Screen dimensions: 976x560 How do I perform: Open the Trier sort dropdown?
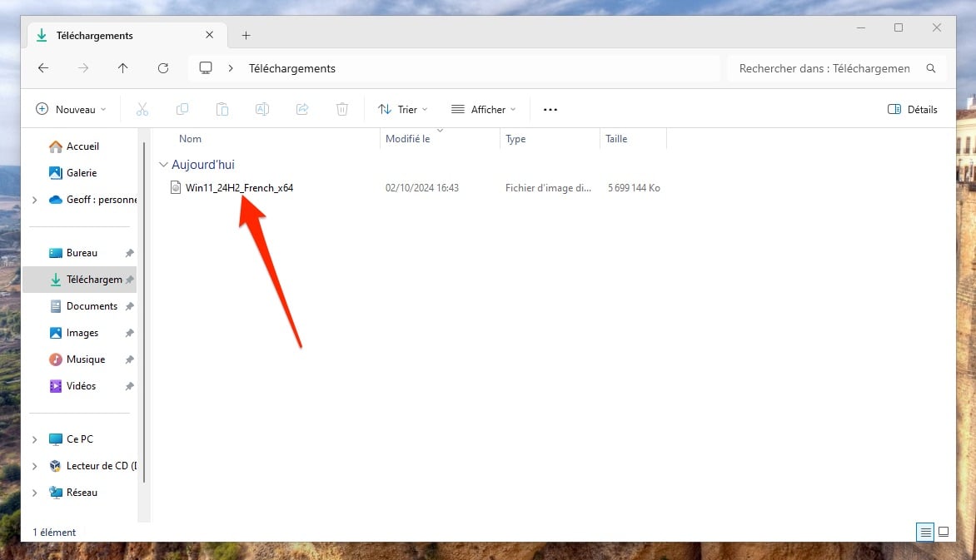[403, 110]
